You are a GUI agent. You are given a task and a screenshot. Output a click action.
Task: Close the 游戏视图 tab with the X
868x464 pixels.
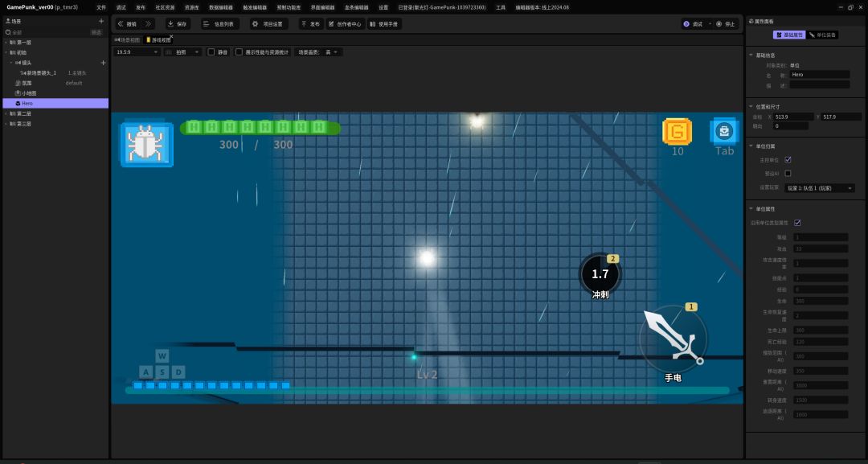[171, 36]
